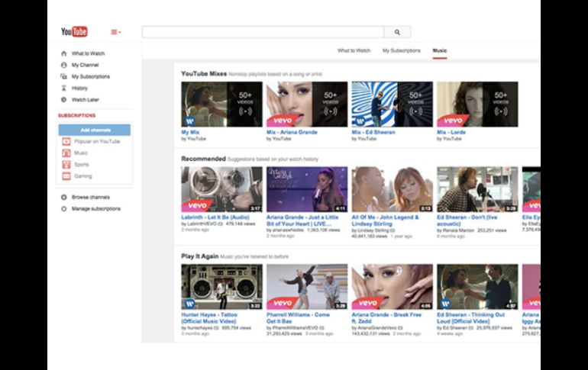Click the Play It Again section heading
Screen dimensions: 588x370
point(200,256)
